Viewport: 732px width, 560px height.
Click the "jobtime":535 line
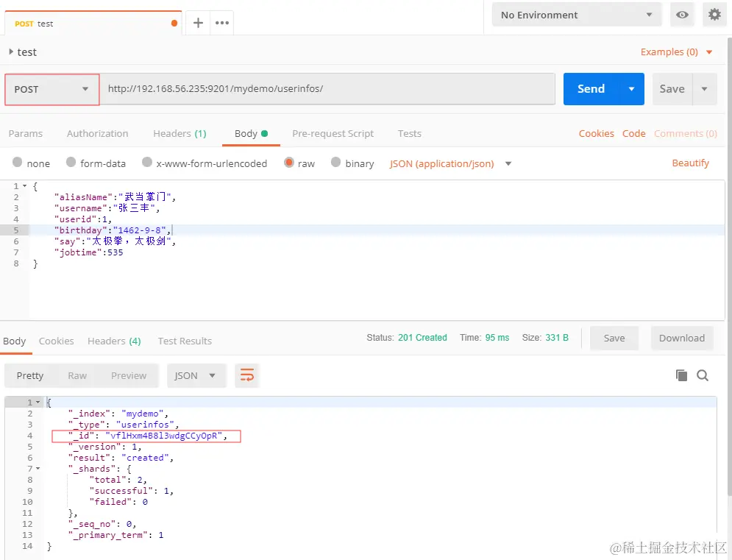(x=89, y=252)
